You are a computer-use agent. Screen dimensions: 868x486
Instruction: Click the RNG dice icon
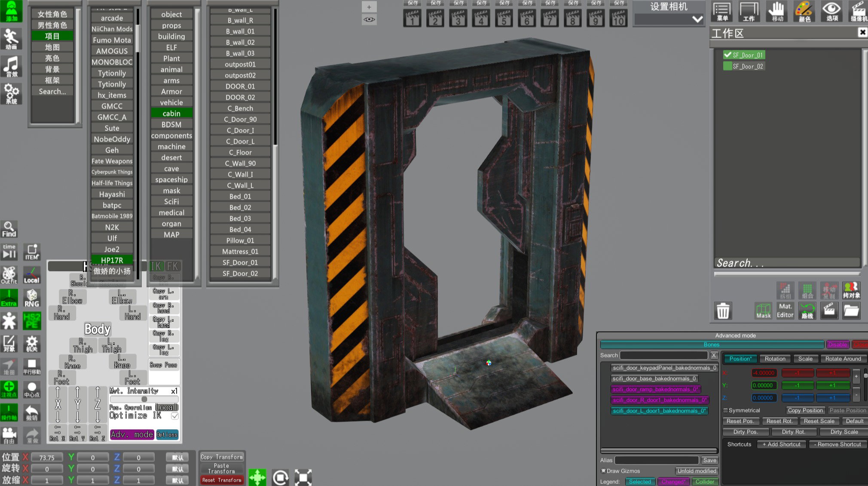pos(32,298)
